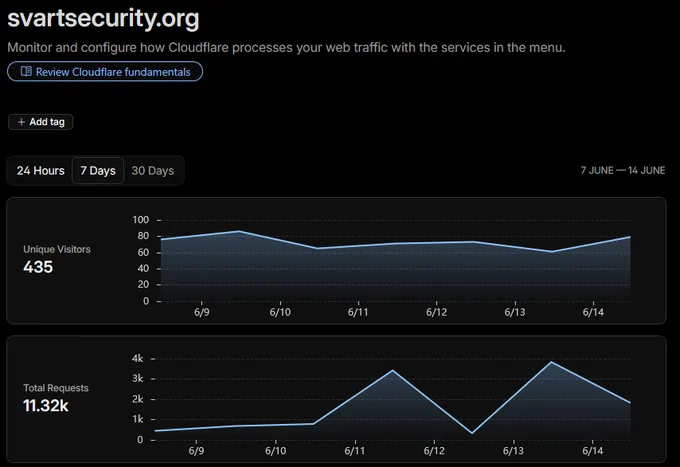Screen dimensions: 680x467
Task: Click the Total Requests label
Action: point(56,388)
